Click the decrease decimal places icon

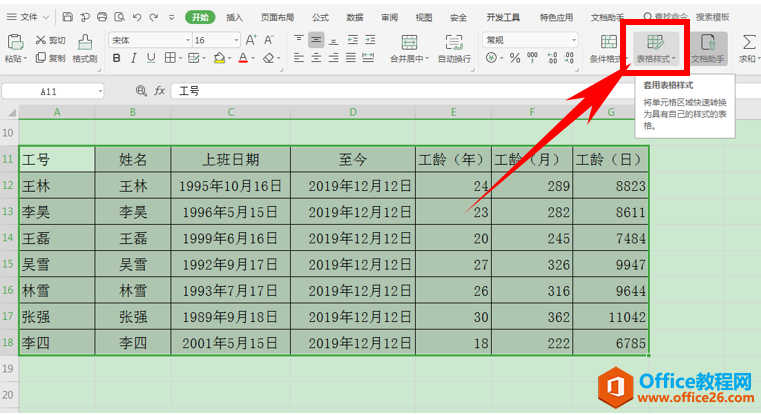tap(569, 58)
